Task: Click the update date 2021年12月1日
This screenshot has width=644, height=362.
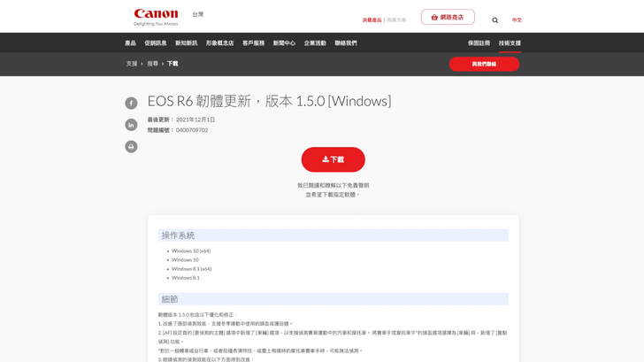Action: (x=195, y=119)
